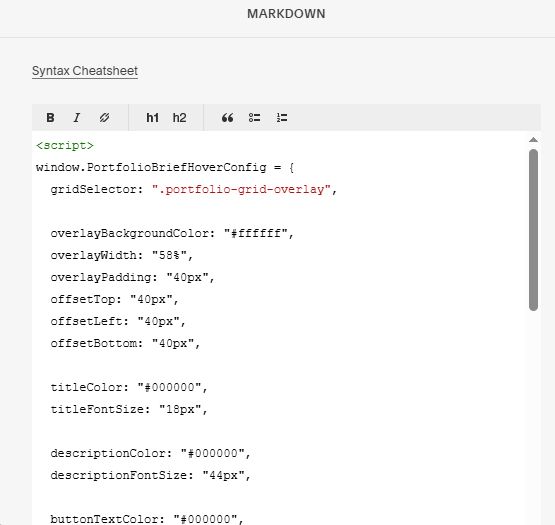Insert a numbered list

[282, 118]
